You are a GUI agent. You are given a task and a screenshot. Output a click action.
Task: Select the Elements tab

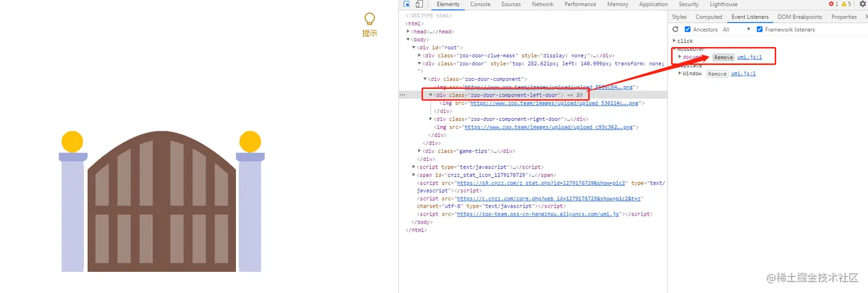tap(448, 4)
